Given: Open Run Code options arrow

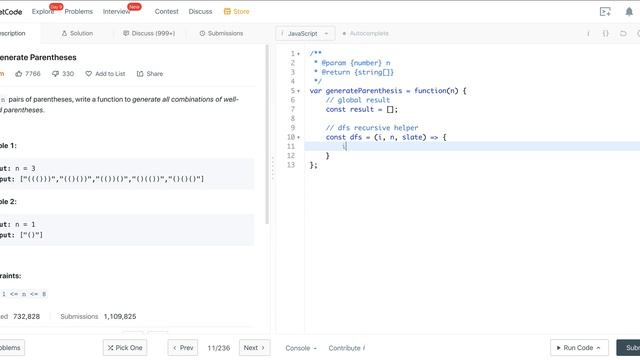Looking at the screenshot, I should tap(598, 348).
